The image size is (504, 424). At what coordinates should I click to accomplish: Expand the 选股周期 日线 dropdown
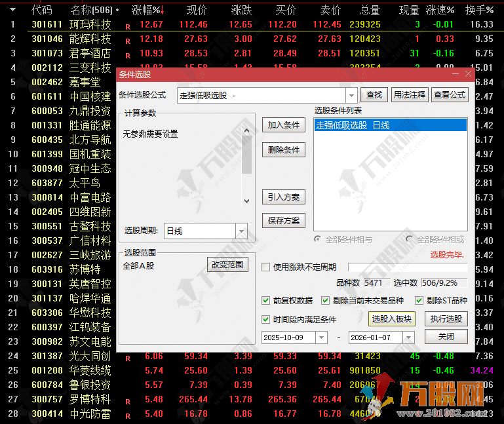241,231
